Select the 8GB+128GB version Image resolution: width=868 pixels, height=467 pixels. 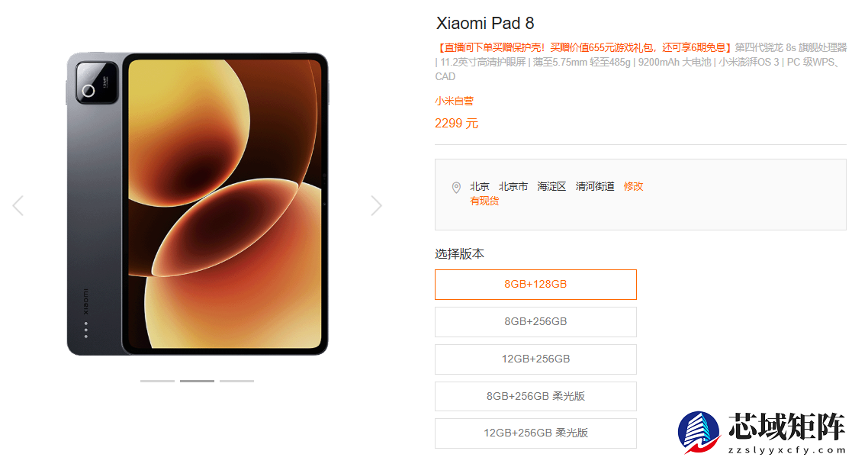coord(535,285)
